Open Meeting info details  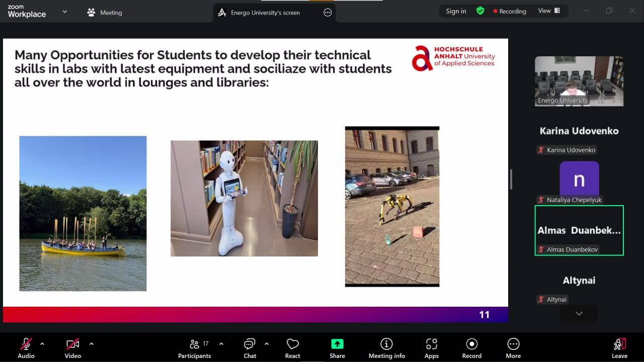[x=386, y=348]
